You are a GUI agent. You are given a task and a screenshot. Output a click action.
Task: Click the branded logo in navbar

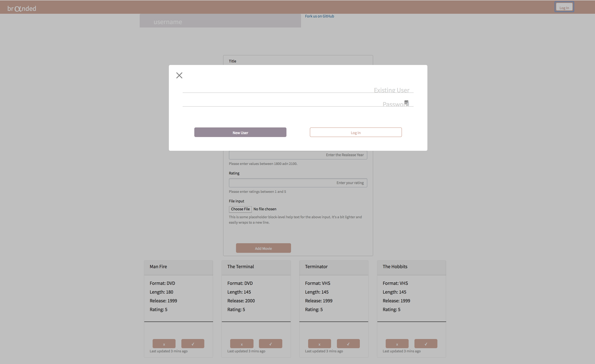point(22,9)
